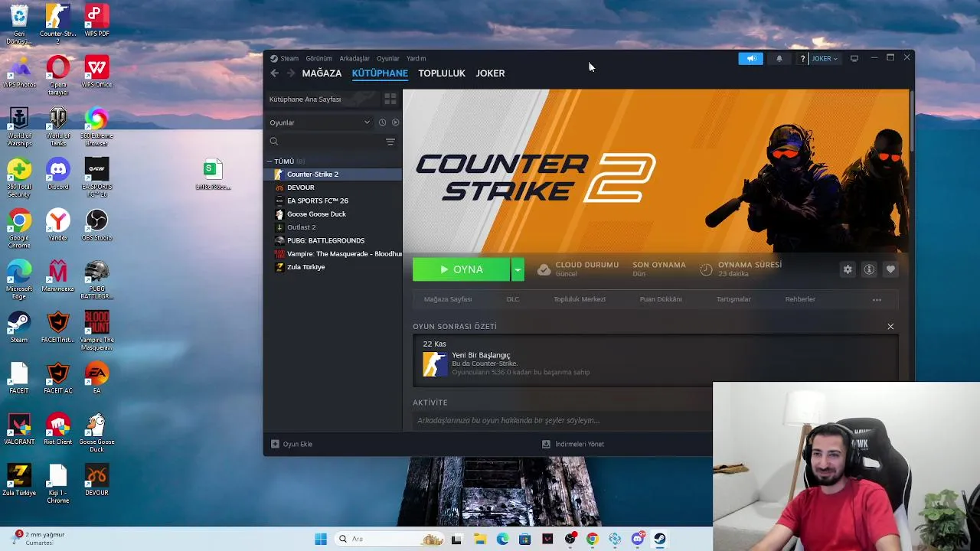Select Vampire: The Masquerade in list

(x=333, y=254)
